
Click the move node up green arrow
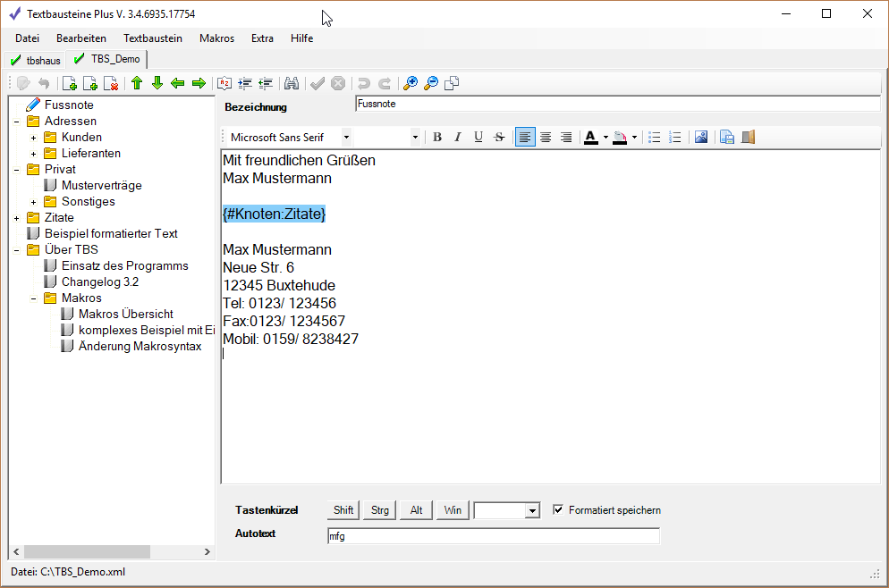pos(137,83)
